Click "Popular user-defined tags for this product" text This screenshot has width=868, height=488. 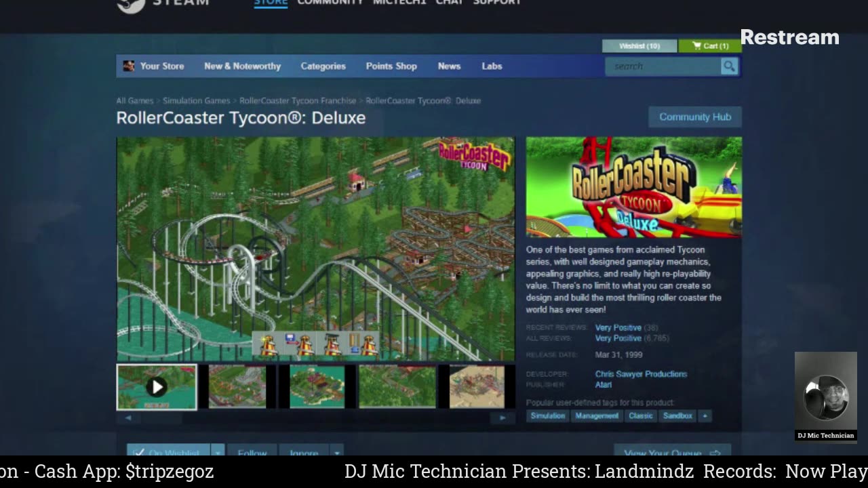click(x=600, y=403)
